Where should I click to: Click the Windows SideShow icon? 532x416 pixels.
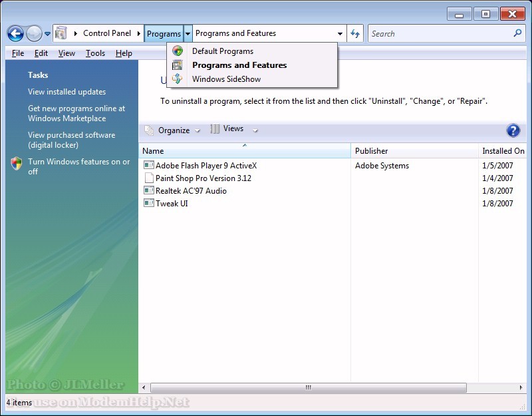click(178, 79)
